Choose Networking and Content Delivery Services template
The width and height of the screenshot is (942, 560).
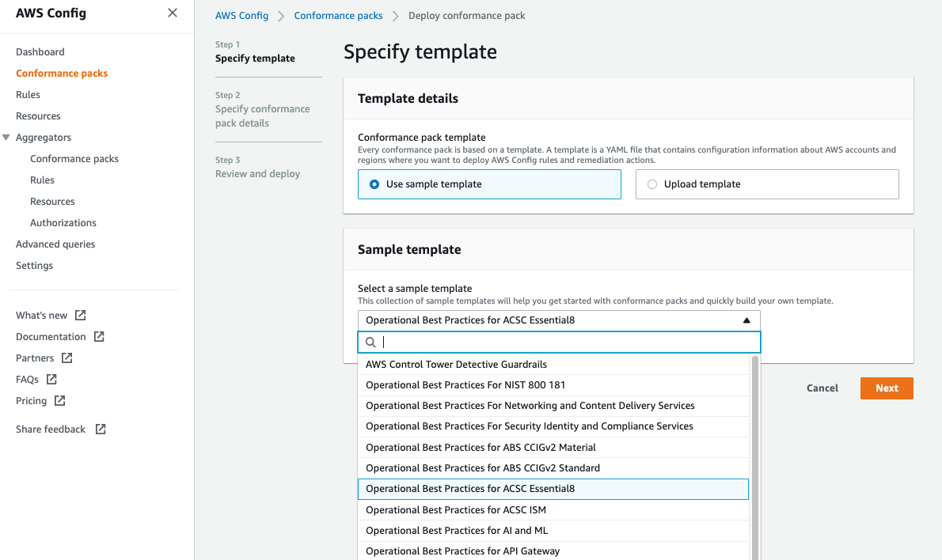553,406
